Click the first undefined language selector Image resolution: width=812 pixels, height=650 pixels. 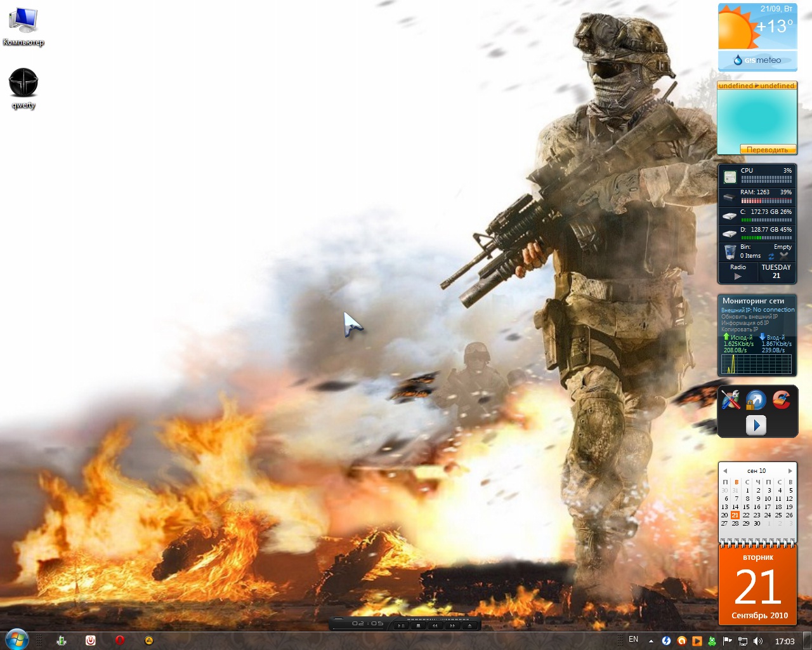pyautogui.click(x=736, y=86)
